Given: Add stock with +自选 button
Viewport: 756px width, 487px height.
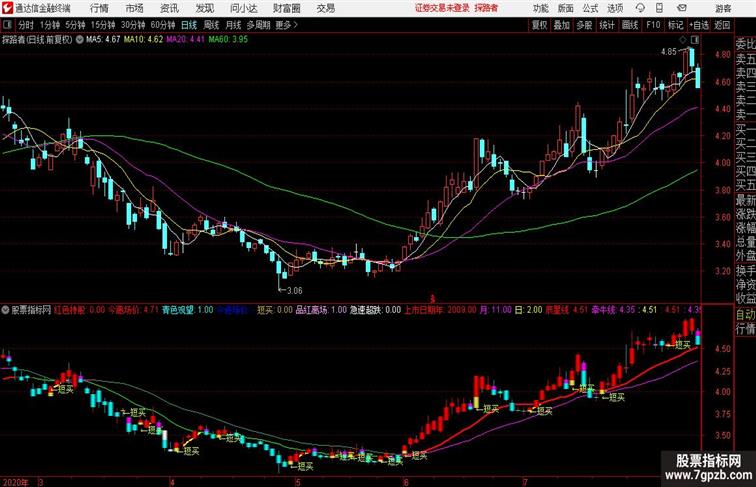Looking at the screenshot, I should point(699,25).
